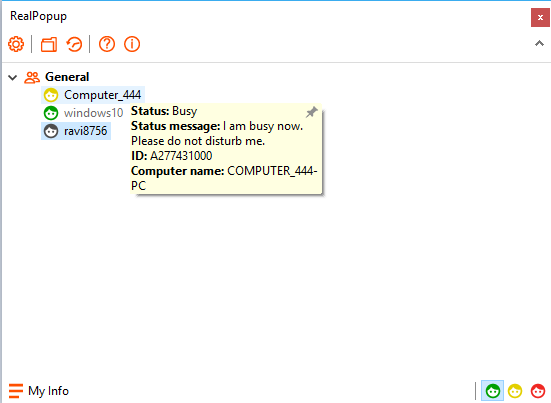The image size is (551, 403).
Task: Click gray face icon beside ravi8756
Action: pos(51,131)
